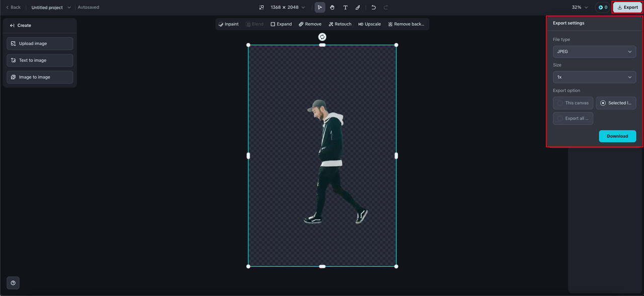Choose HD Upscale in the edit toolbar
644x296 pixels.
pos(369,24)
